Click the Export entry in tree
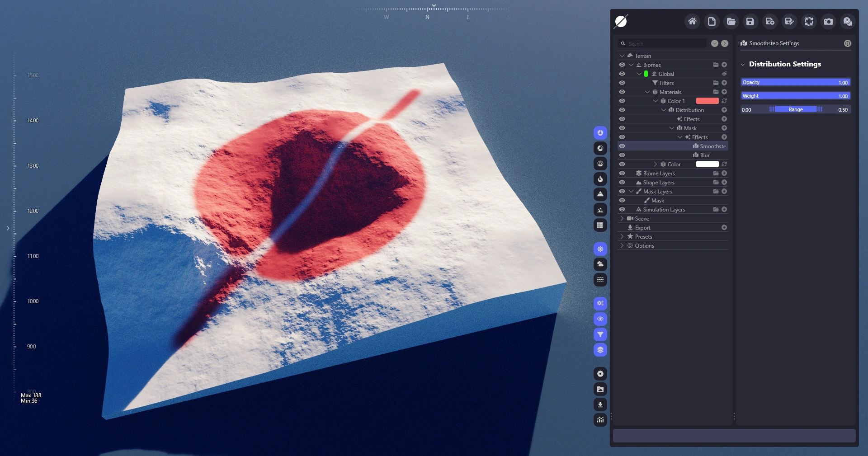The height and width of the screenshot is (456, 868). click(x=642, y=228)
